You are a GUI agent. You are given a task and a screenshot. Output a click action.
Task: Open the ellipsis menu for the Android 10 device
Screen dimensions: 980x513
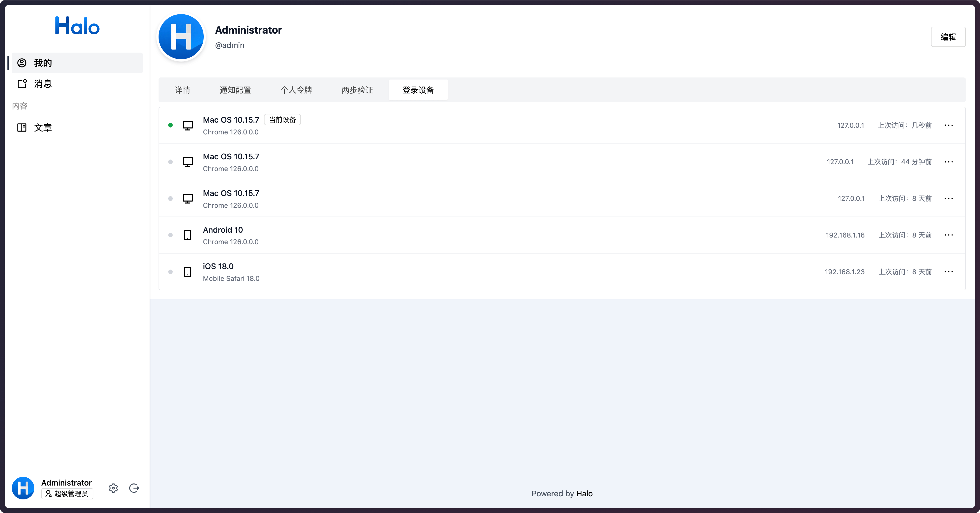(x=948, y=235)
